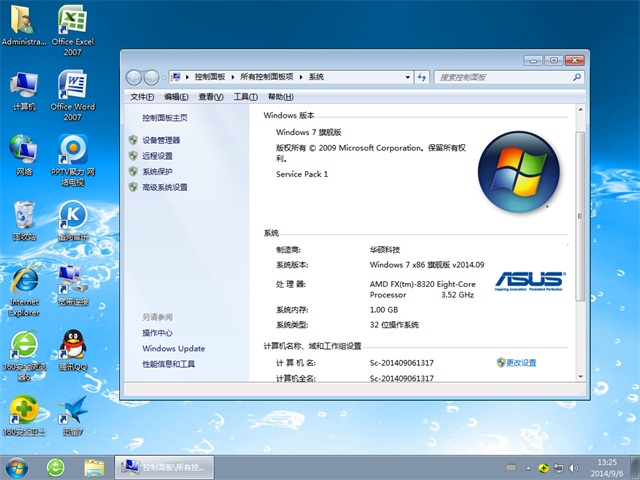This screenshot has height=480, width=640.
Task: Open the 文件(F) menu
Action: pyautogui.click(x=142, y=97)
